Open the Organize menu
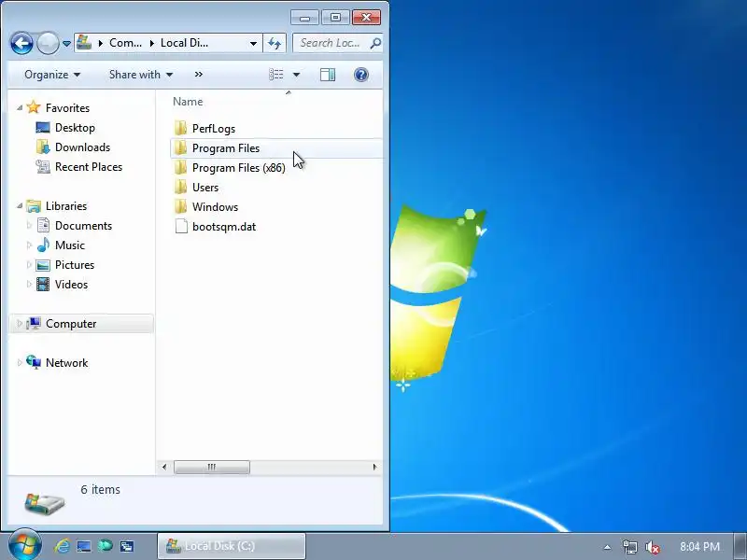The image size is (747, 560). [x=52, y=75]
